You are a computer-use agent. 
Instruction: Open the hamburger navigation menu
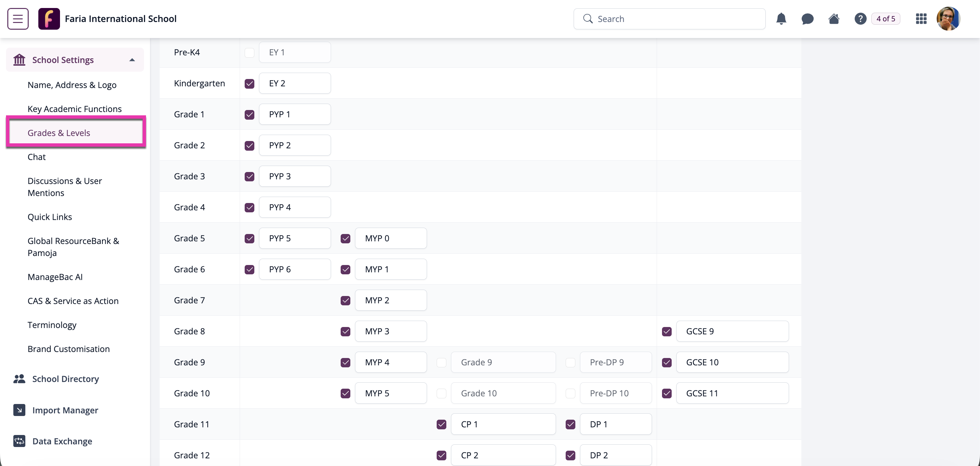[x=18, y=19]
